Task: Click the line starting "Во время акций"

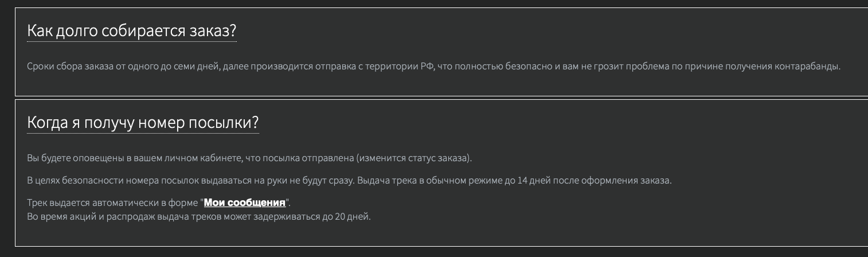Action: [x=198, y=217]
